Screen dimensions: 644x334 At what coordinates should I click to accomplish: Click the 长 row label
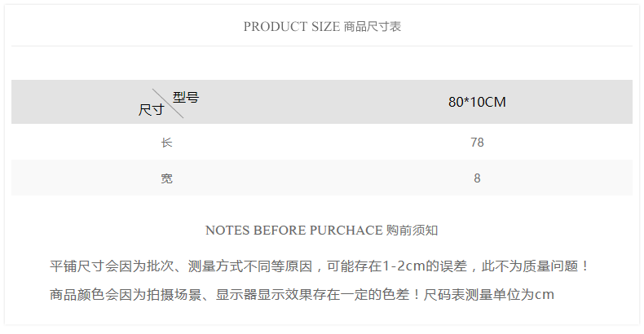pos(167,143)
